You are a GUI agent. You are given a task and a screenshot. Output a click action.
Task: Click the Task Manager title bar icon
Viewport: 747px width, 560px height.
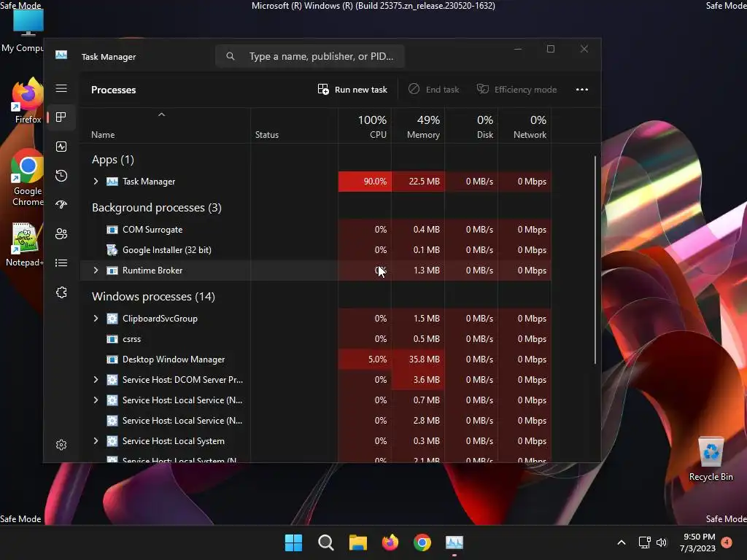(x=61, y=55)
